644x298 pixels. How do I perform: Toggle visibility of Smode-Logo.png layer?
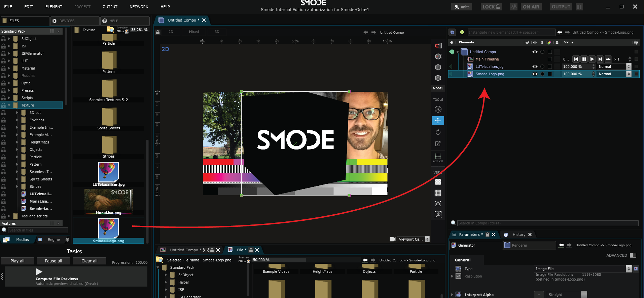[535, 74]
